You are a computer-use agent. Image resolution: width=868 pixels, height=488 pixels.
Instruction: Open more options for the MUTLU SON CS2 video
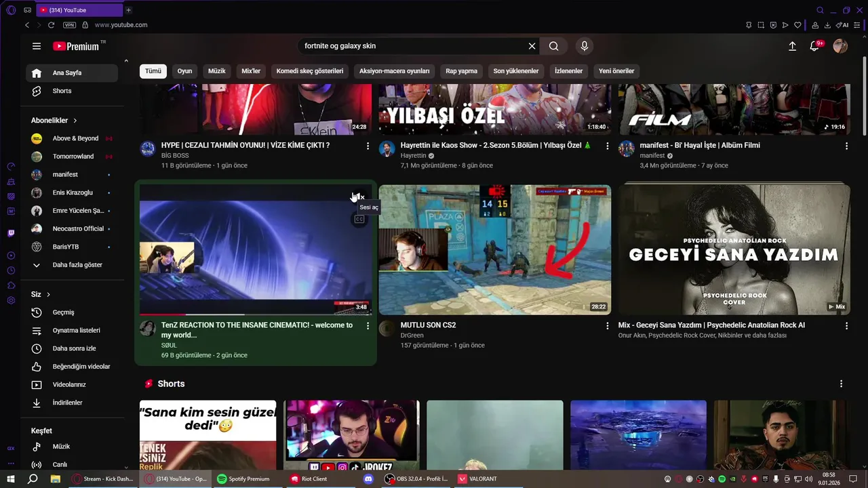pyautogui.click(x=608, y=326)
